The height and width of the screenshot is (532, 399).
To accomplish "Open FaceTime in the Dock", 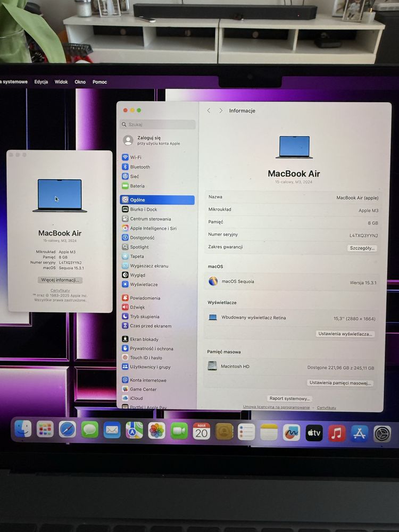I will click(x=179, y=431).
